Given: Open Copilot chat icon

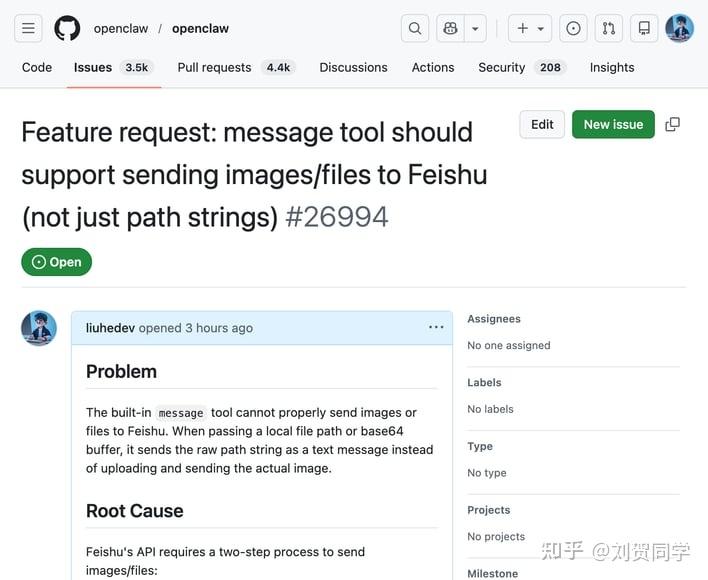Looking at the screenshot, I should [450, 28].
